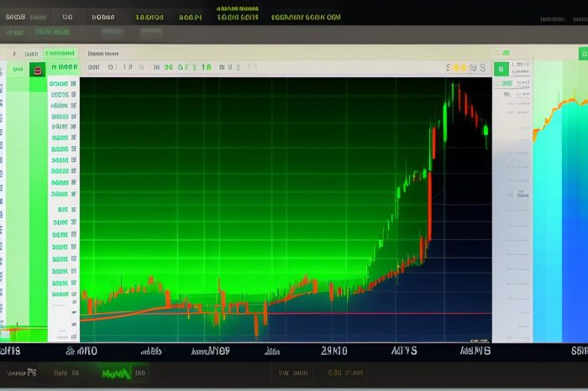This screenshot has height=391, width=588.
Task: Click the green waveform mini-chart in bottom bar
Action: [116, 372]
